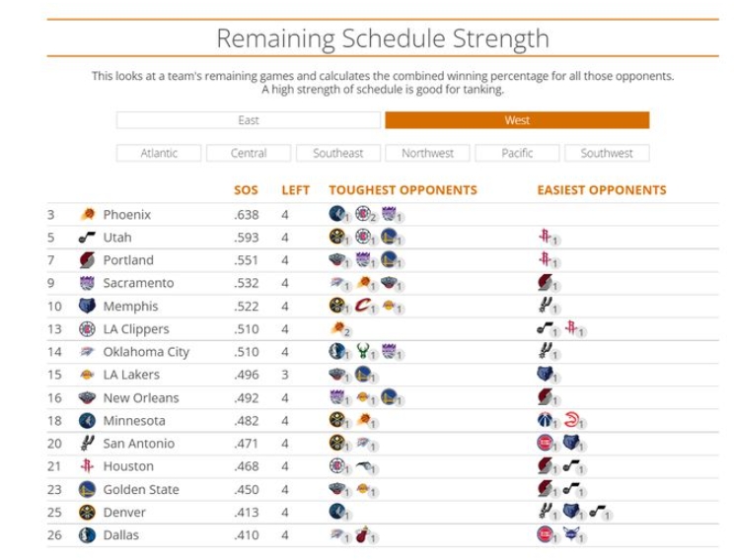
Task: Switch to the East conference tab
Action: coord(248,120)
